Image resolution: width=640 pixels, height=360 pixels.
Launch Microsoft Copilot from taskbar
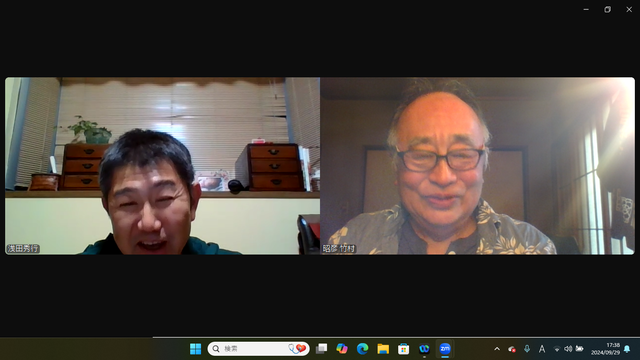coord(342,349)
